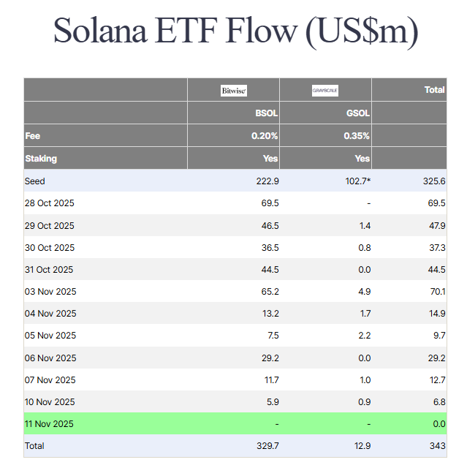This screenshot has width=467, height=476.
Task: Select the 28 Oct 2025 date row
Action: [x=50, y=203]
